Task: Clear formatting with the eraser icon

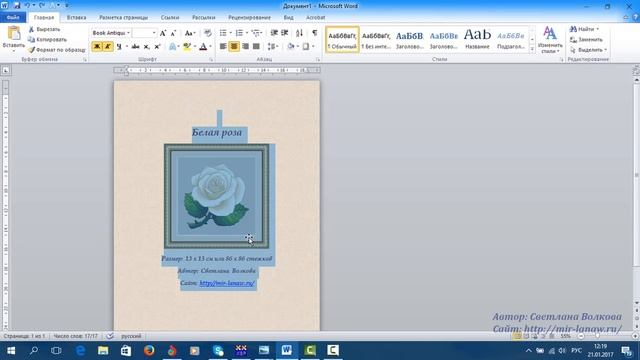Action: pyautogui.click(x=208, y=33)
